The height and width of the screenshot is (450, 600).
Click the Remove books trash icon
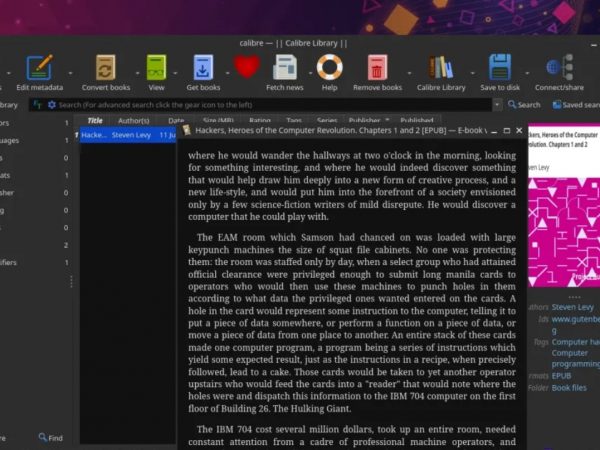(377, 67)
